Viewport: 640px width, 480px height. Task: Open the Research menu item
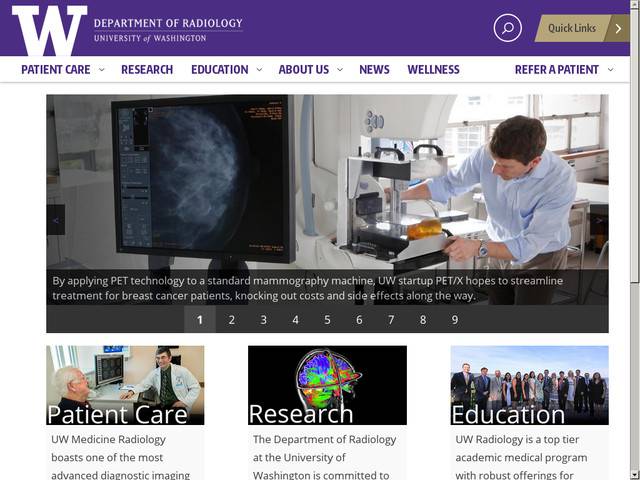tap(147, 69)
